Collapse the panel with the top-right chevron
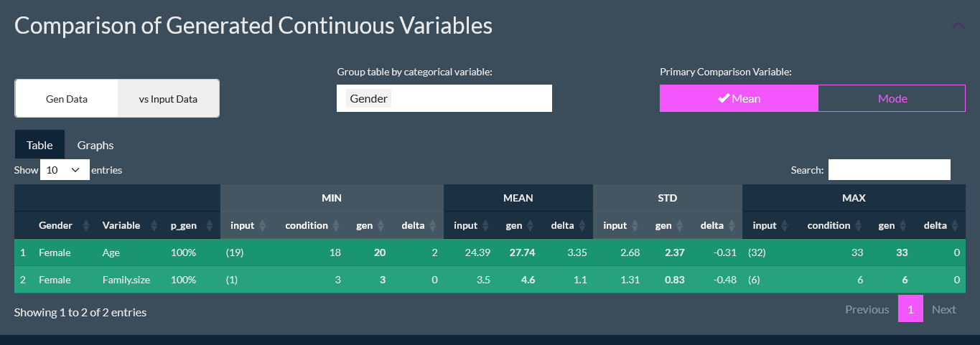This screenshot has height=345, width=980. click(958, 25)
